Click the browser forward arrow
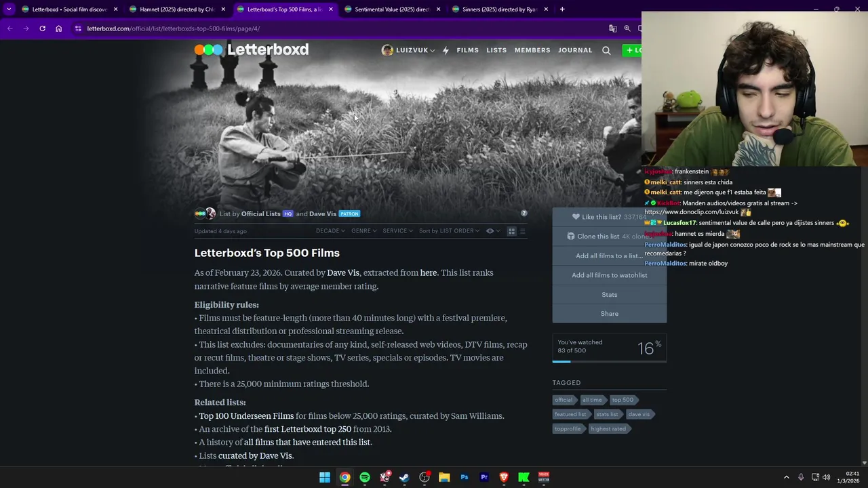Image resolution: width=868 pixels, height=488 pixels. (26, 28)
